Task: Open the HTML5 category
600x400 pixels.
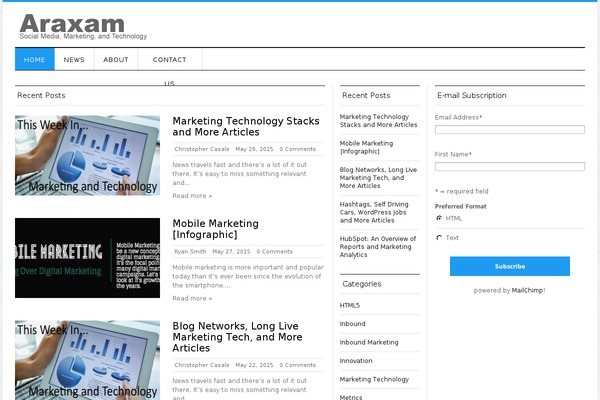Action: [x=350, y=305]
